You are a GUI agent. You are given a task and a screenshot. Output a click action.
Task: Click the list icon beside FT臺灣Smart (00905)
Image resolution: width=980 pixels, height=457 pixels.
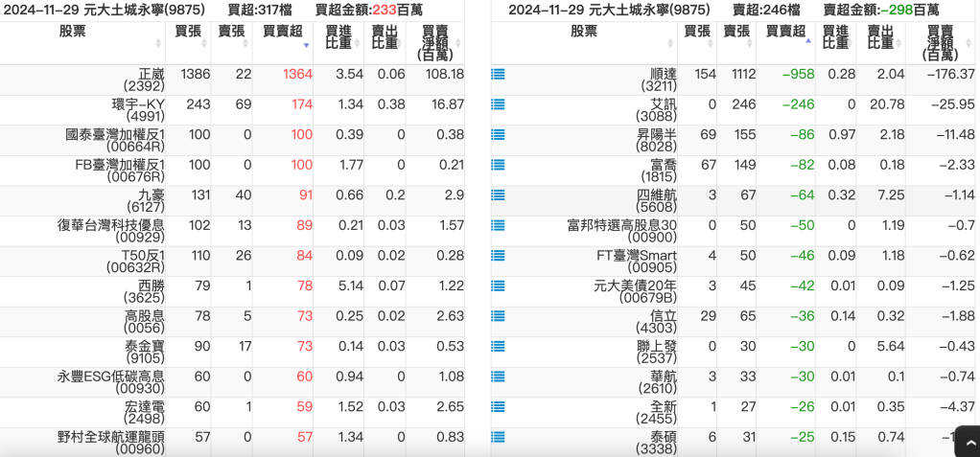[x=498, y=256]
